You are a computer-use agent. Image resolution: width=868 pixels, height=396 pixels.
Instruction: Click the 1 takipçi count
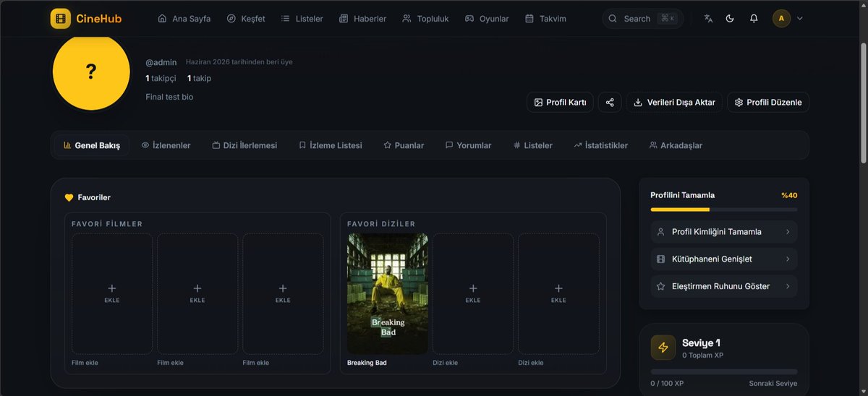161,78
